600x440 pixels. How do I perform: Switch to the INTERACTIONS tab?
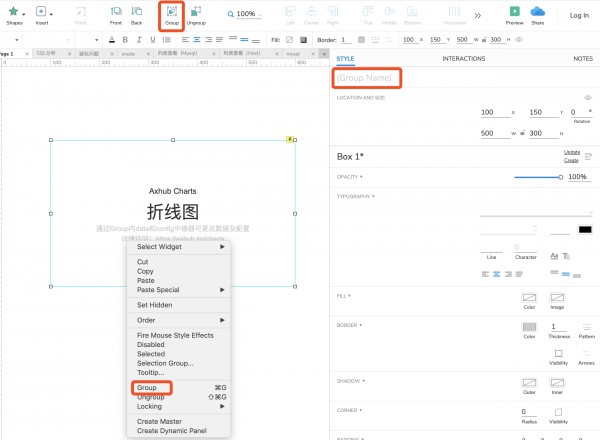pyautogui.click(x=463, y=59)
